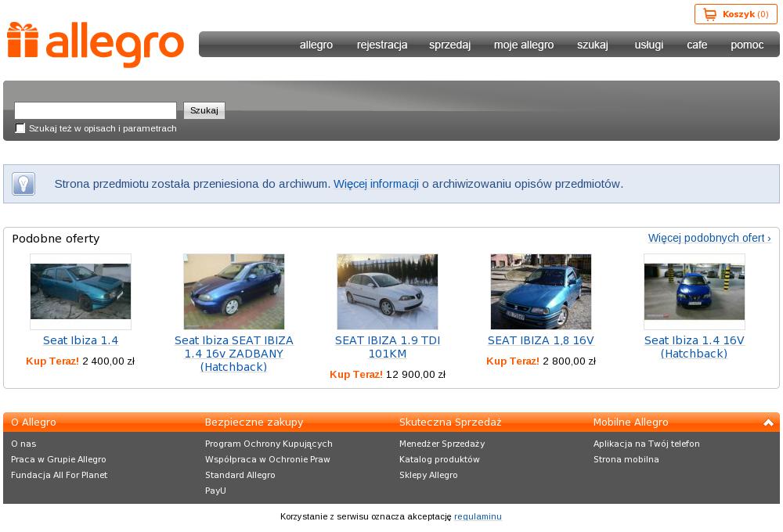Open the Strona mobilna link
The width and height of the screenshot is (783, 532).
[x=626, y=459]
